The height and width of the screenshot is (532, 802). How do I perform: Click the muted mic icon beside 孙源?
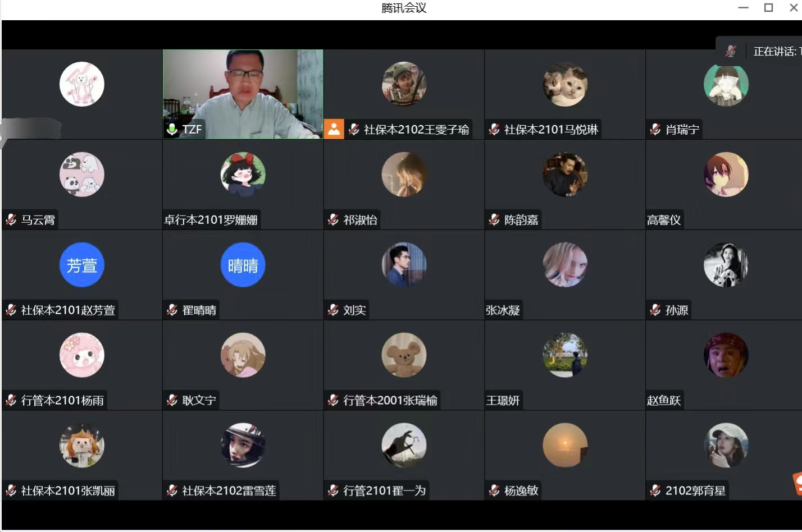click(x=655, y=310)
